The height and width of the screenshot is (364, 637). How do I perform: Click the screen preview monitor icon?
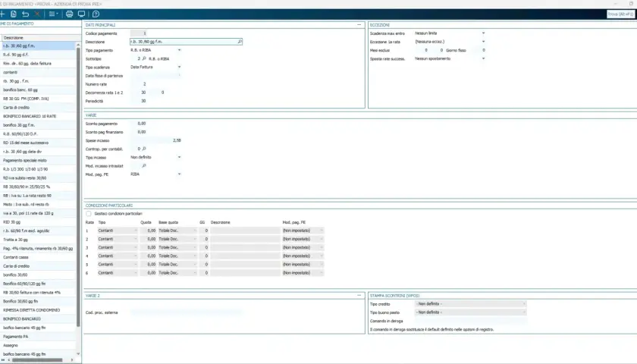[81, 14]
